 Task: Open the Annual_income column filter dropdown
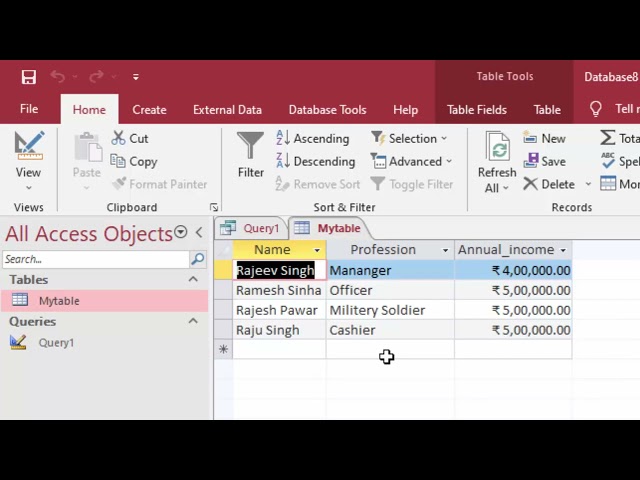(x=563, y=250)
